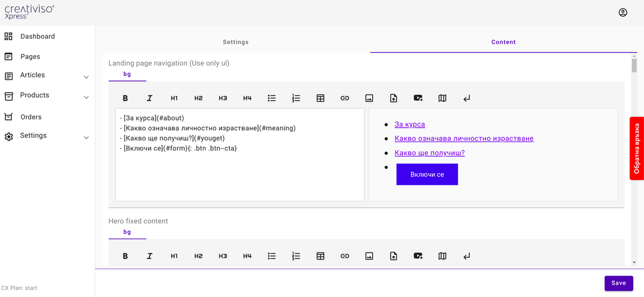644x297 pixels.
Task: Insert bulleted list in navigation editor
Action: [x=272, y=98]
